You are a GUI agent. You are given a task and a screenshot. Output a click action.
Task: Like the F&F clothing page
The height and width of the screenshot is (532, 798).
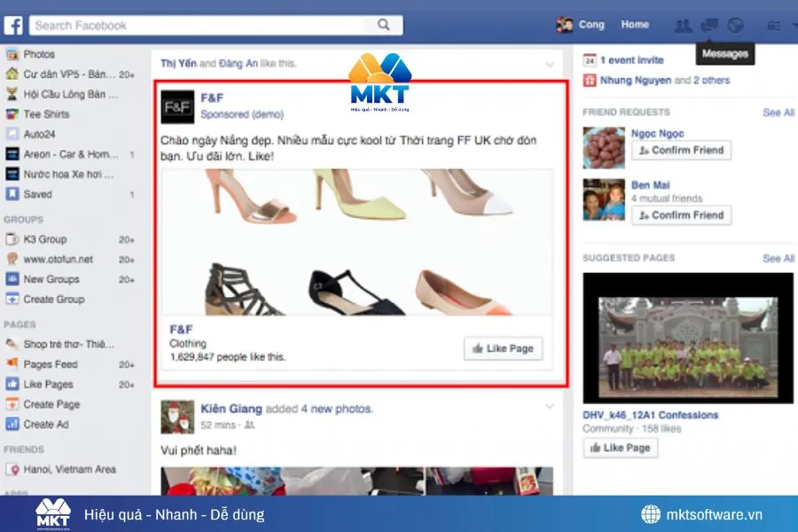[x=503, y=348]
